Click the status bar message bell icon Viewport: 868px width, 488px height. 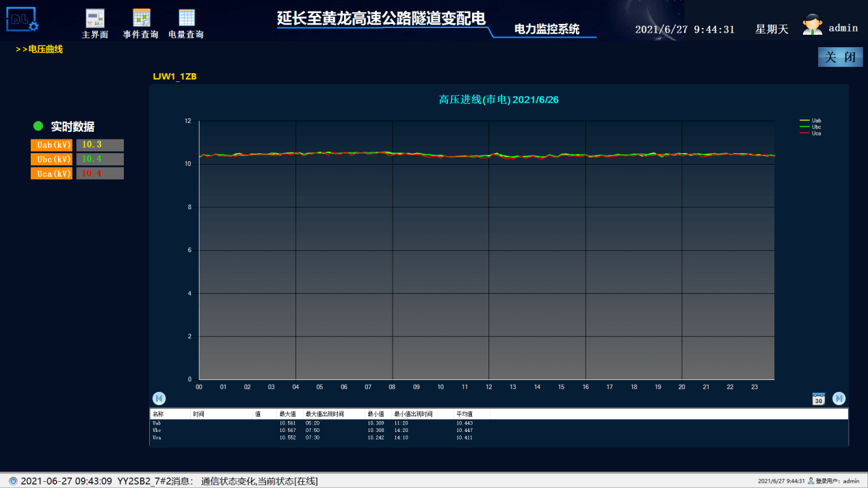click(x=13, y=481)
